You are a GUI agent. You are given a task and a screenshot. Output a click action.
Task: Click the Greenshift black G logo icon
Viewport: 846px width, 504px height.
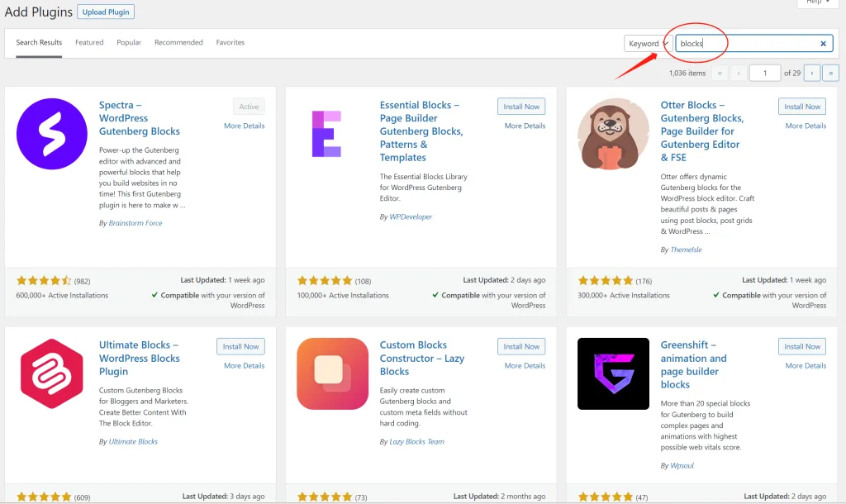[x=613, y=373]
